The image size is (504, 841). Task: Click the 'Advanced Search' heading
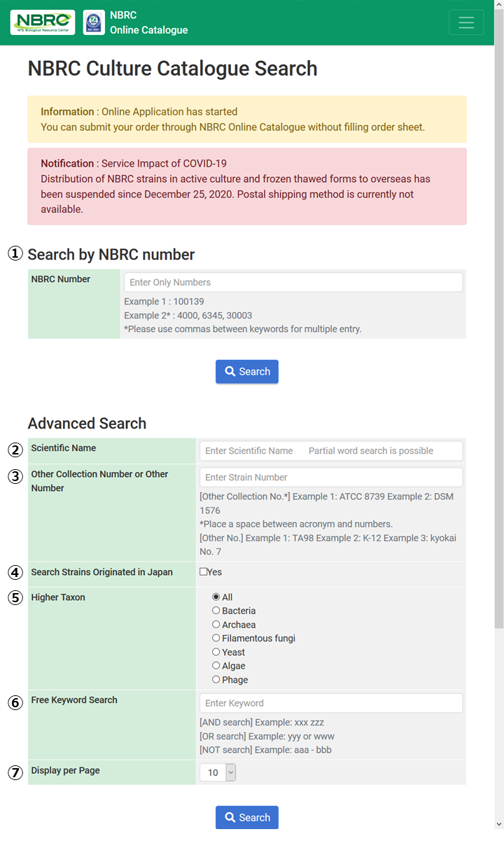(x=87, y=424)
